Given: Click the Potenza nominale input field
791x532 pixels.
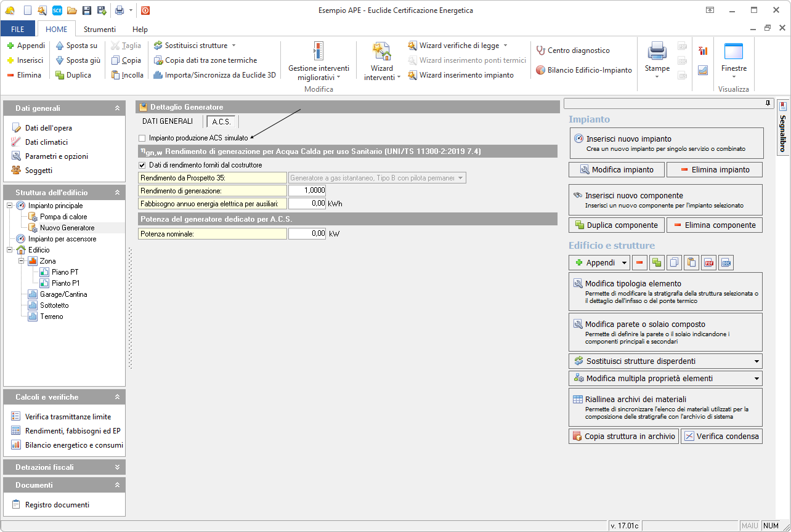Looking at the screenshot, I should tap(307, 234).
